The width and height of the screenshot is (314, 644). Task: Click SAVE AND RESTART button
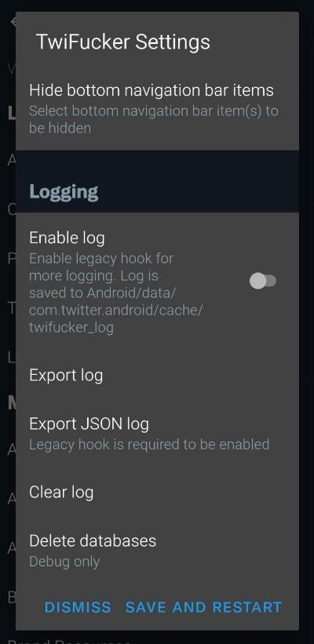204,607
